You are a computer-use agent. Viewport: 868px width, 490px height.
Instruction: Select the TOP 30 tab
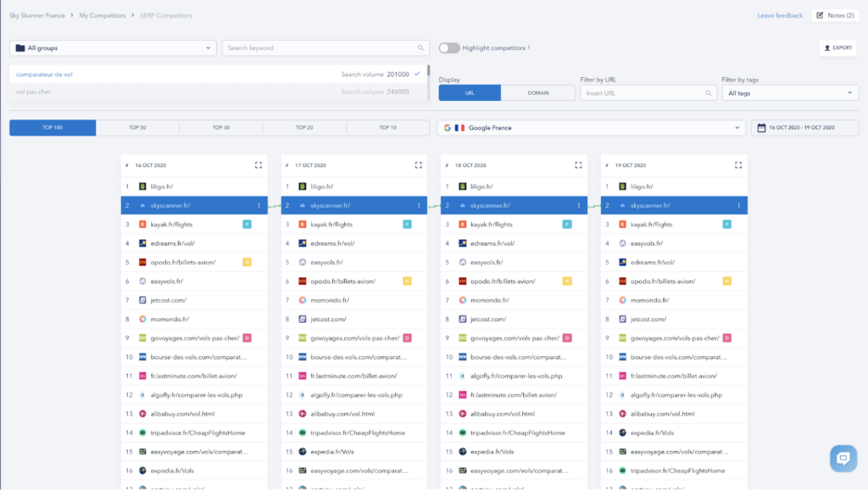tap(221, 128)
